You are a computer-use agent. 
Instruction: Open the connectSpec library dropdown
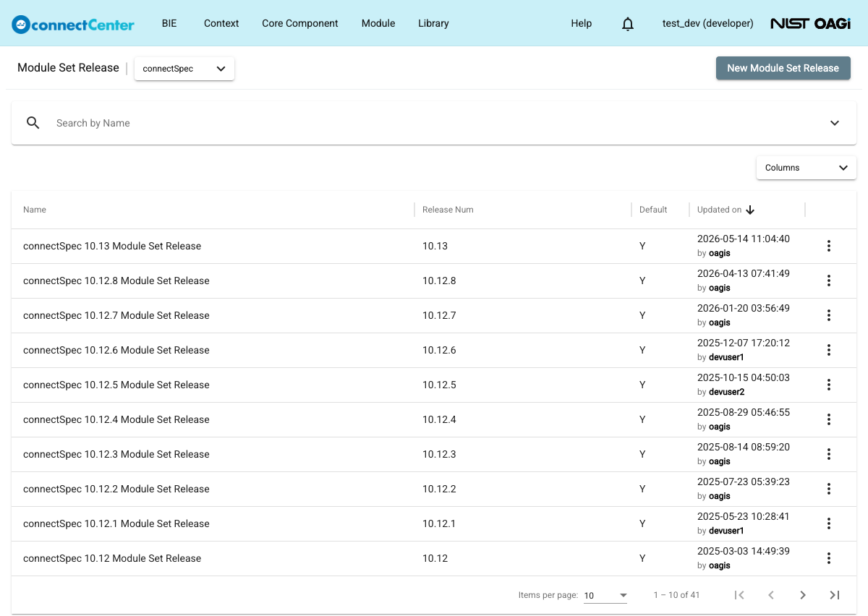point(184,69)
